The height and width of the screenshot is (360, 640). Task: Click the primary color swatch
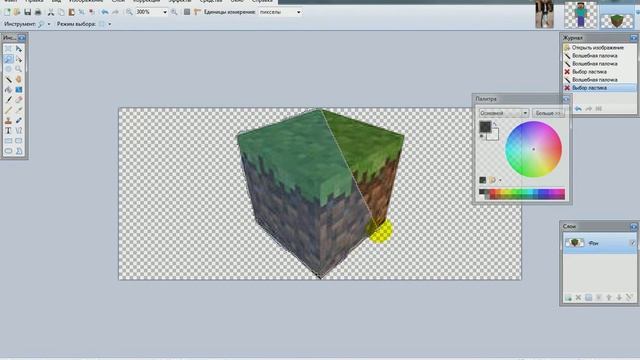[485, 127]
